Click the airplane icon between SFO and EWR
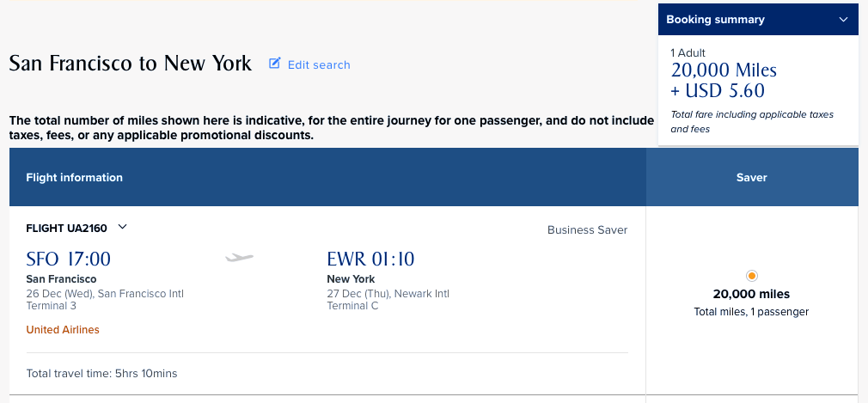 (239, 258)
